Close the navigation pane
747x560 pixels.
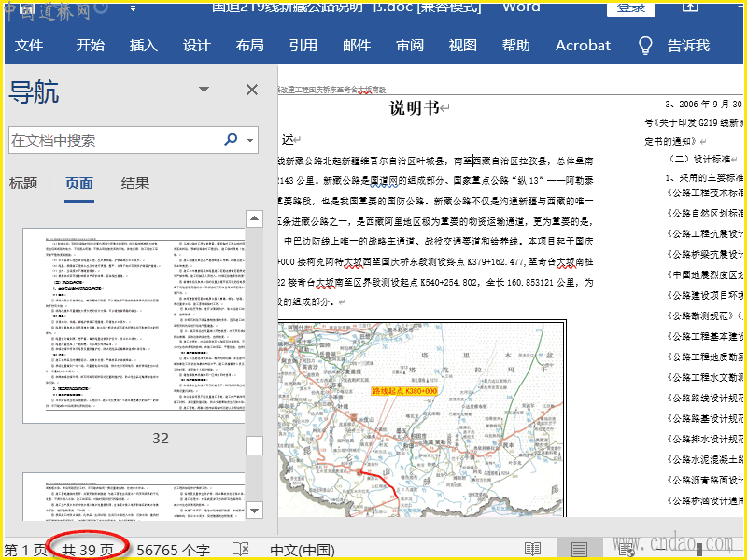pos(252,90)
